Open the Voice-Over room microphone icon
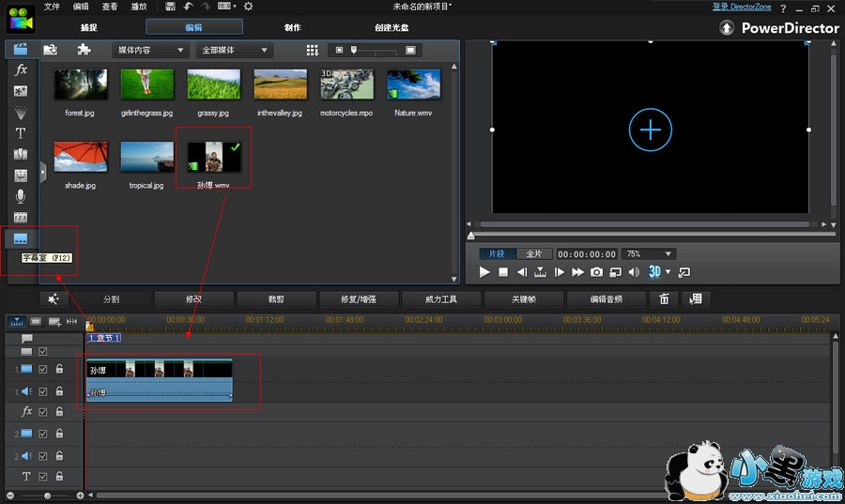The width and height of the screenshot is (845, 504). (x=21, y=196)
